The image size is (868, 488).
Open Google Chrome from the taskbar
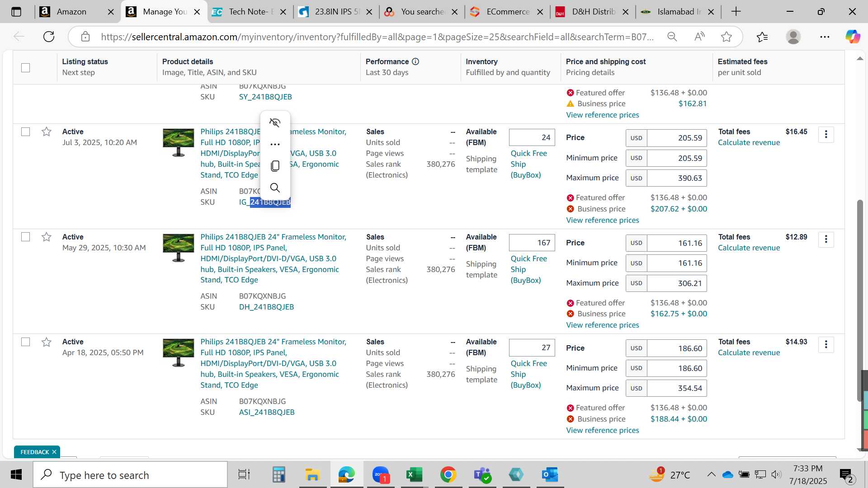tap(448, 475)
